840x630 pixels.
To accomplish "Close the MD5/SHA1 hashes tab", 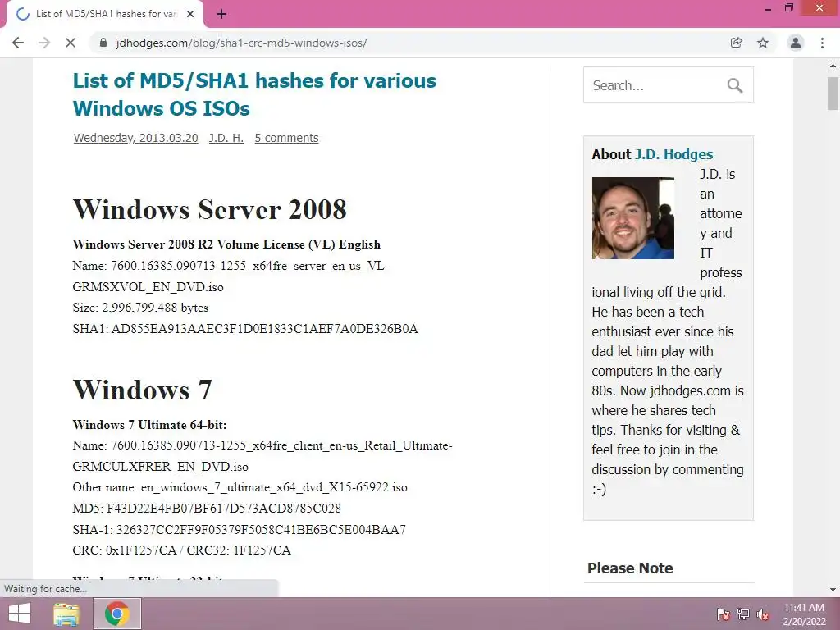I will point(190,15).
